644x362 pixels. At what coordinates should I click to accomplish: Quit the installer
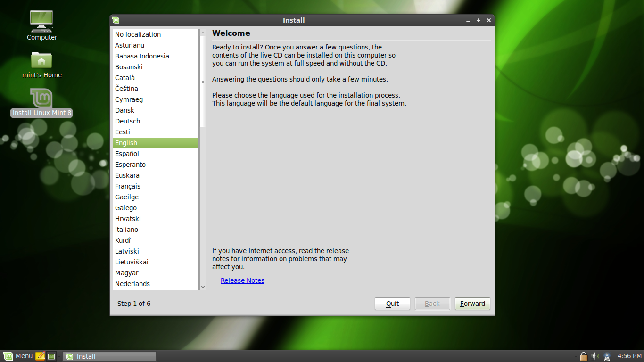(392, 304)
